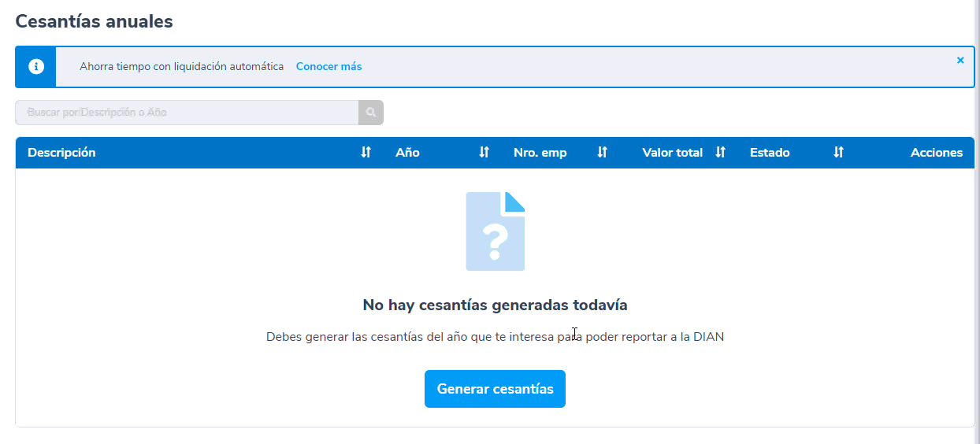Sort table using Valor total arrows
The image size is (980, 444).
point(720,153)
